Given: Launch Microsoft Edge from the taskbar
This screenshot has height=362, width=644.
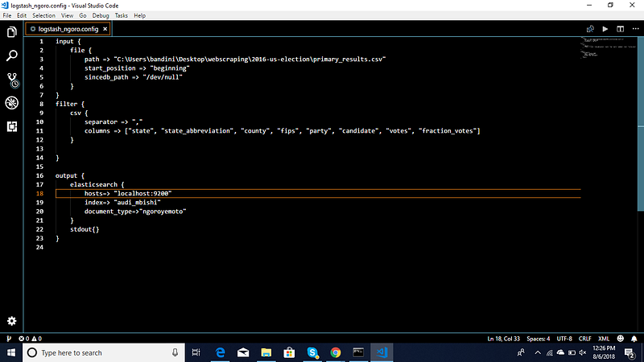Looking at the screenshot, I should pos(220,352).
